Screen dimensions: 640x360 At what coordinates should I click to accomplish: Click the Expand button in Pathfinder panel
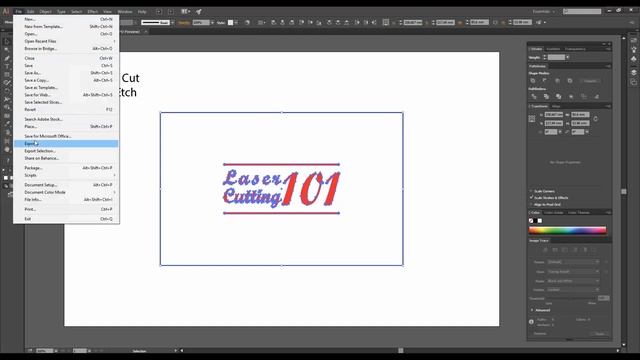[589, 81]
